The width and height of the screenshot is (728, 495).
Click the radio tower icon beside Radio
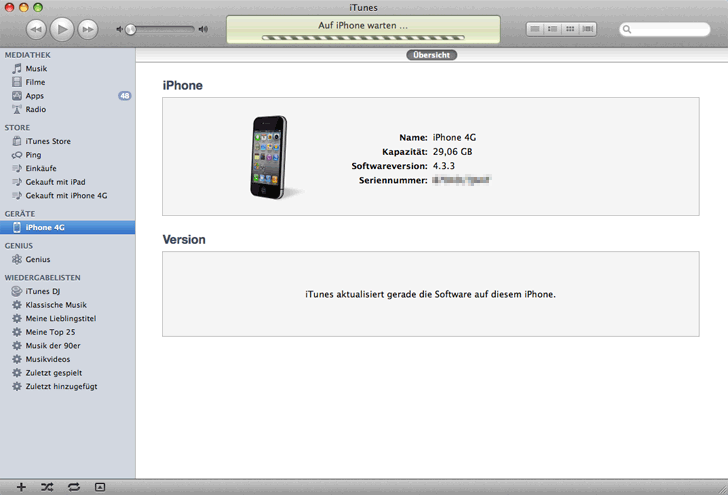17,110
